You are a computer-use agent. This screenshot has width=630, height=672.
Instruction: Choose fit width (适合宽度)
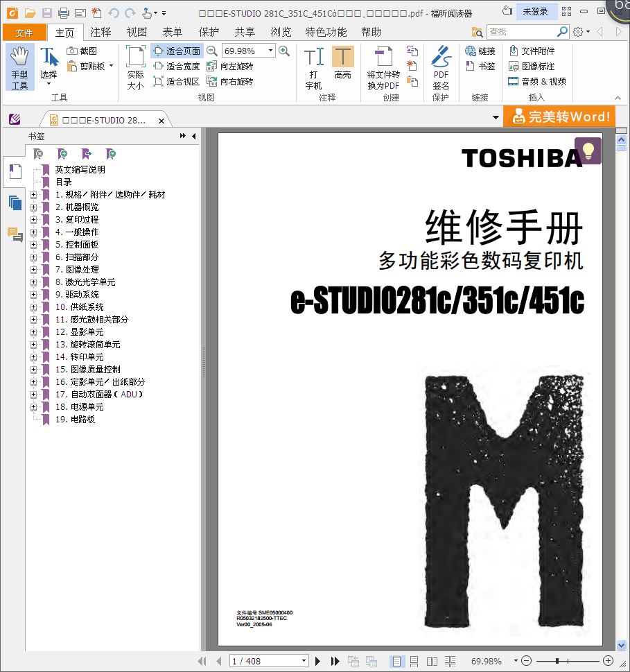coord(177,66)
